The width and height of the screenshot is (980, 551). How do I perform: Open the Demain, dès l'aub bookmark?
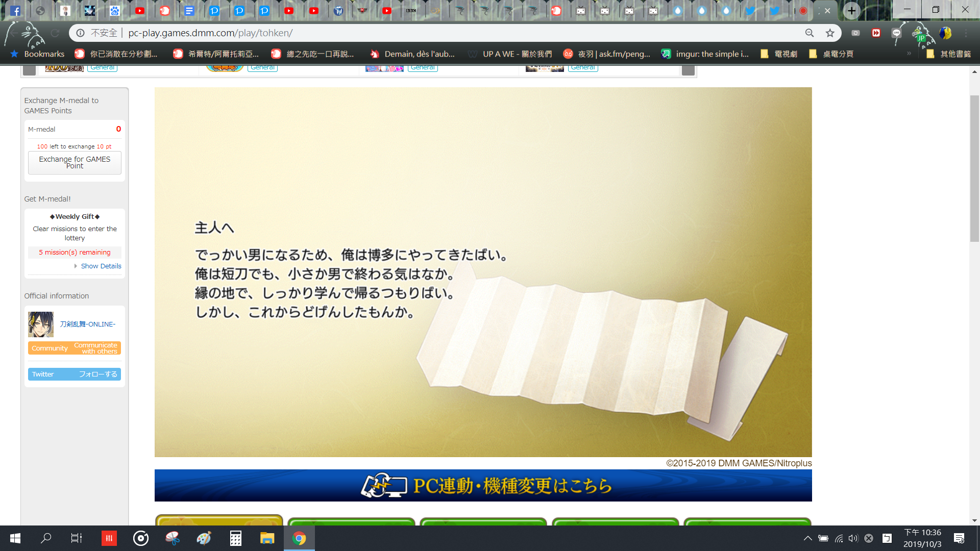412,54
